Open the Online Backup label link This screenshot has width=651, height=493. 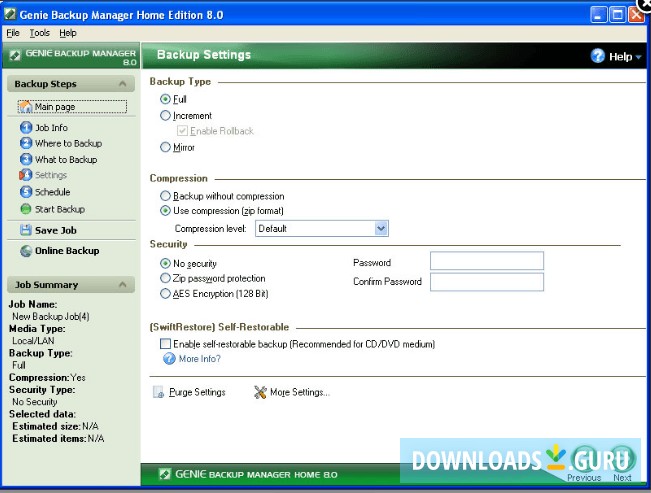(67, 251)
